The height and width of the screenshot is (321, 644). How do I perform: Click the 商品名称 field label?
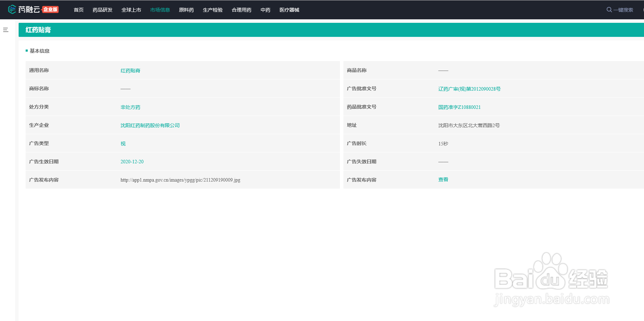pos(357,70)
